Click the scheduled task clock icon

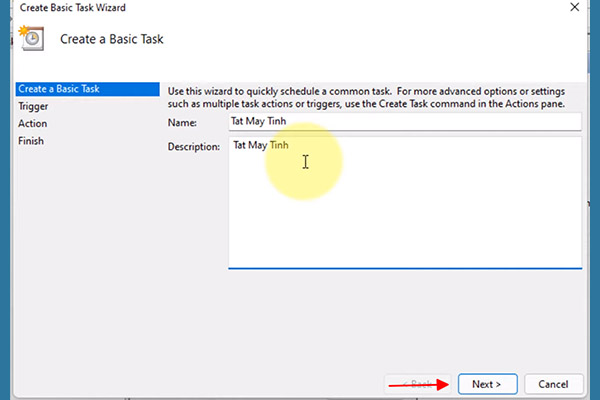31,38
